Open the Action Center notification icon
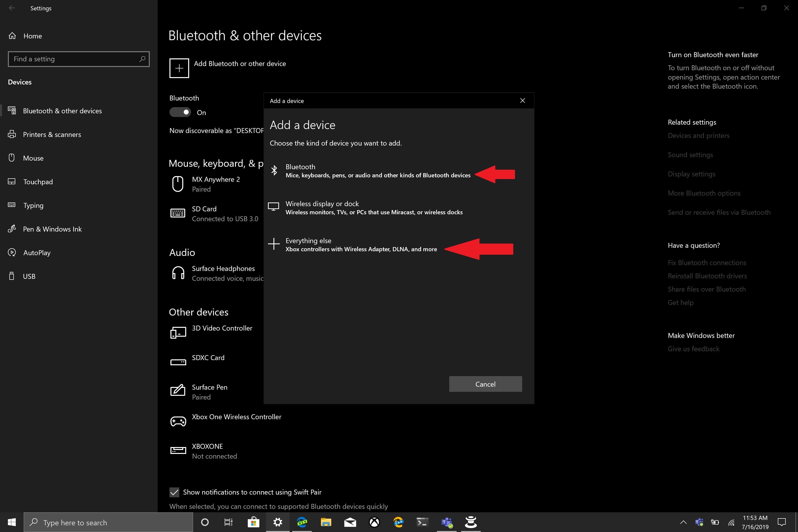 click(x=782, y=522)
